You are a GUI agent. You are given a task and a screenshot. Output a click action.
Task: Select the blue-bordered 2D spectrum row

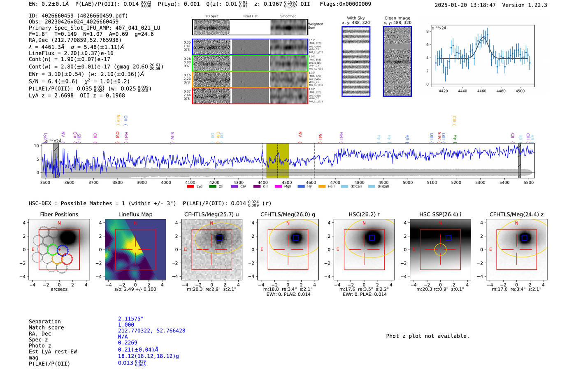250,47
